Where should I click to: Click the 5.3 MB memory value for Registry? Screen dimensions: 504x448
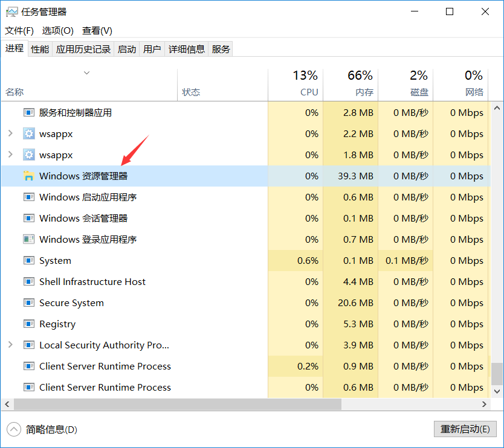pyautogui.click(x=358, y=324)
